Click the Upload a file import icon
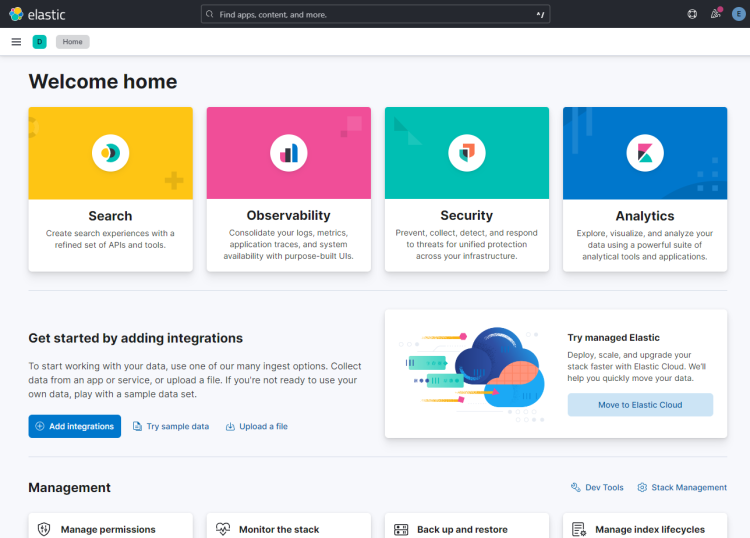The width and height of the screenshot is (750, 538). 230,426
